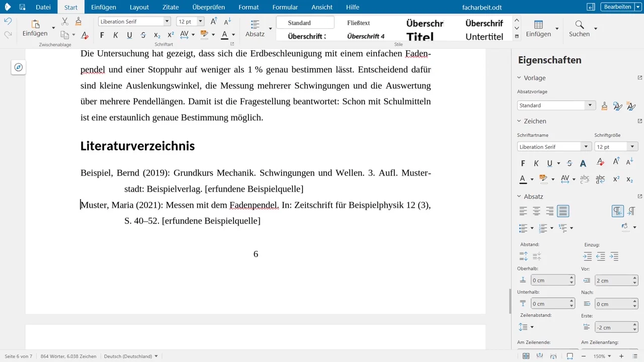Apply subscript from the ribbon
Viewport: 644px width, 362px height.
157,35
